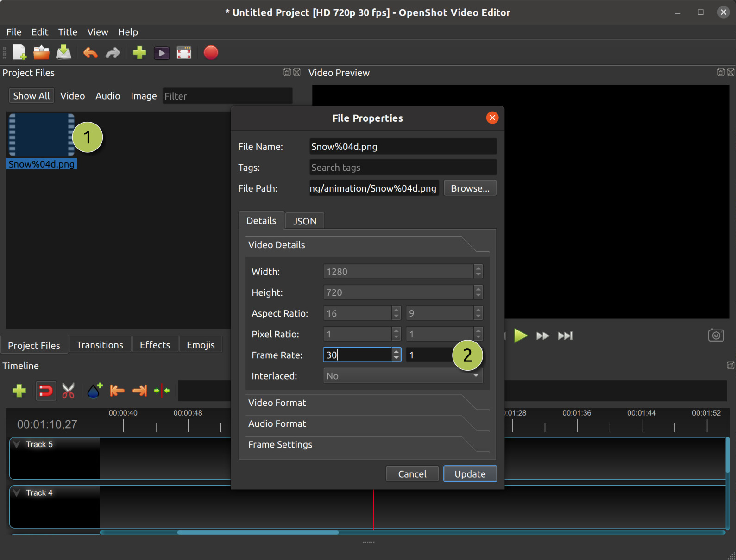Image resolution: width=736 pixels, height=560 pixels.
Task: Collapse Track 5 using its arrow
Action: pos(17,444)
